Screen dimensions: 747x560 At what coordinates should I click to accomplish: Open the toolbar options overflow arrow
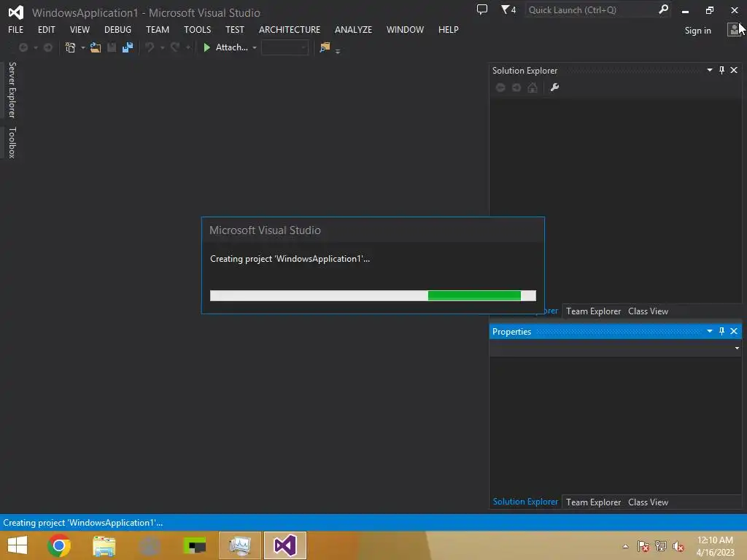tap(338, 51)
